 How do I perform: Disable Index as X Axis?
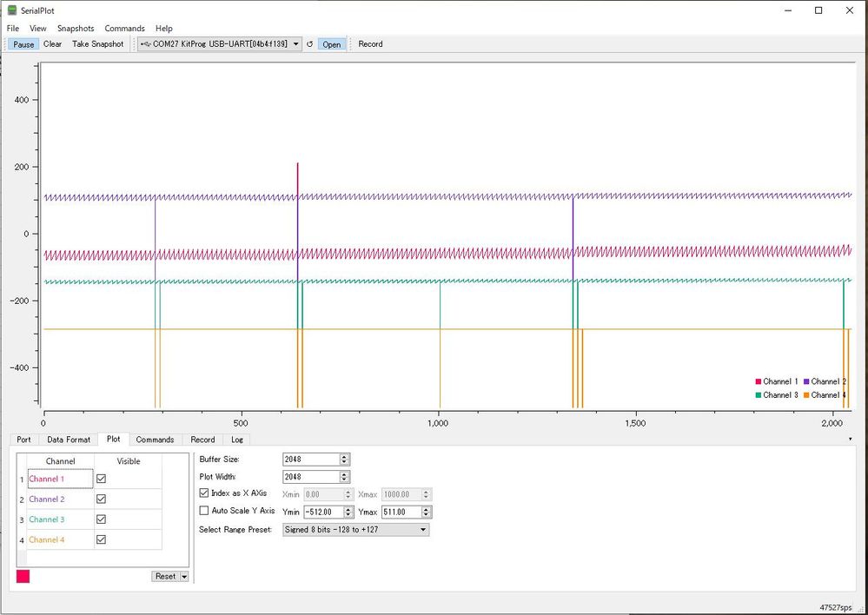[203, 493]
